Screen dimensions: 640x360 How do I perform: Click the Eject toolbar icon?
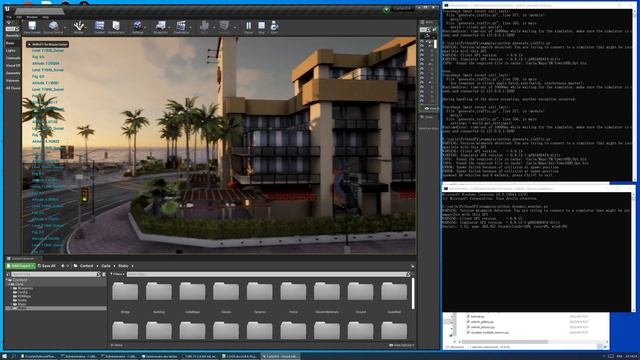coord(274,27)
